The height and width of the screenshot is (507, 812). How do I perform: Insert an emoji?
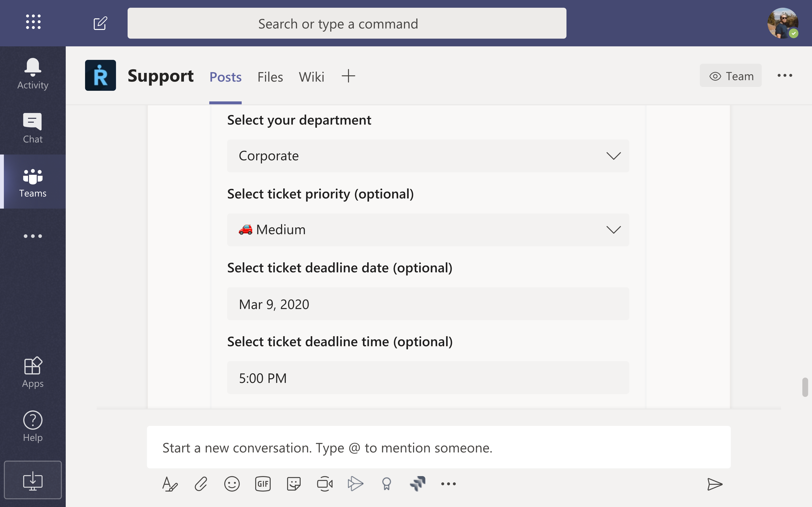click(x=232, y=484)
